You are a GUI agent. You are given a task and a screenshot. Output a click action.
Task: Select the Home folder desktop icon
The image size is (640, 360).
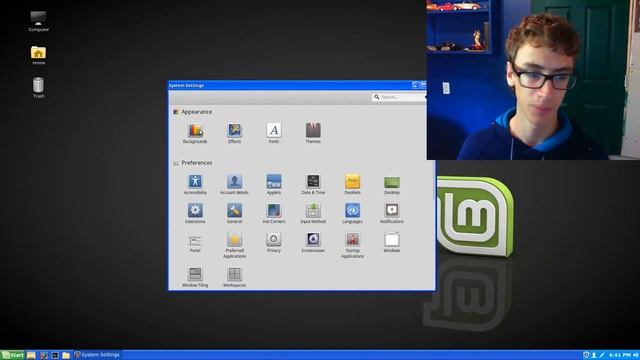click(x=38, y=55)
